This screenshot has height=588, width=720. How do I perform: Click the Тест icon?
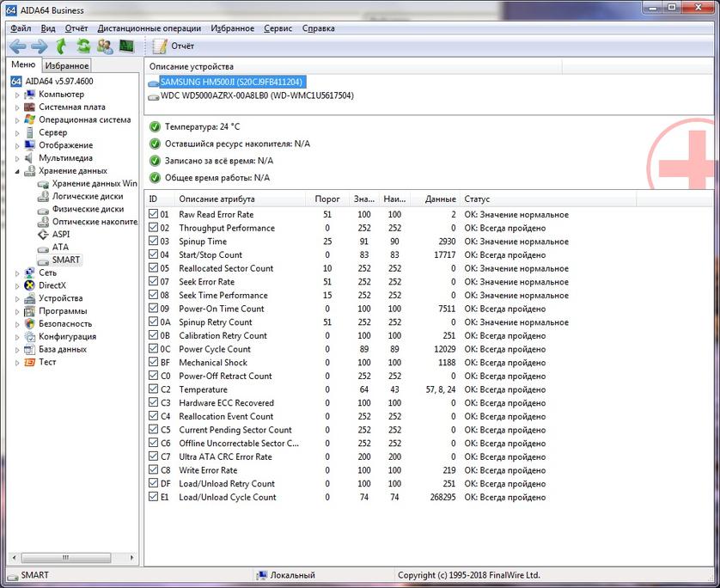pyautogui.click(x=30, y=362)
